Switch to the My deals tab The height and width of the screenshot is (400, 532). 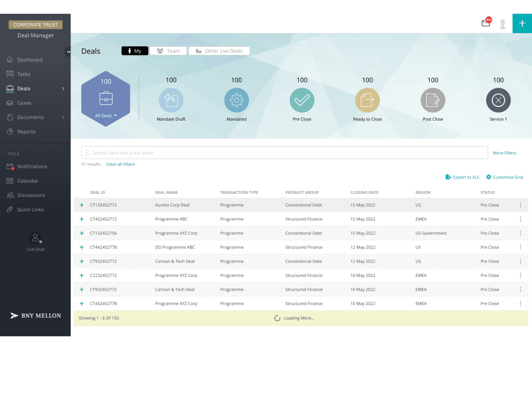click(135, 51)
